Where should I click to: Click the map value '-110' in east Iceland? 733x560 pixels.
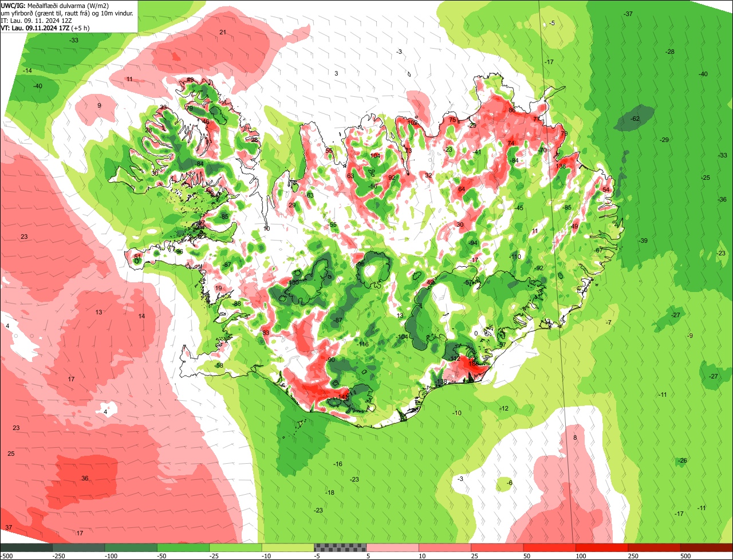pos(516,257)
